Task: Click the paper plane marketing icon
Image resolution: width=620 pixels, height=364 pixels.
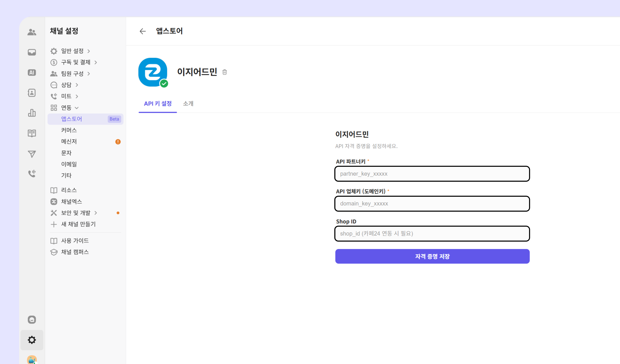Action: tap(32, 154)
